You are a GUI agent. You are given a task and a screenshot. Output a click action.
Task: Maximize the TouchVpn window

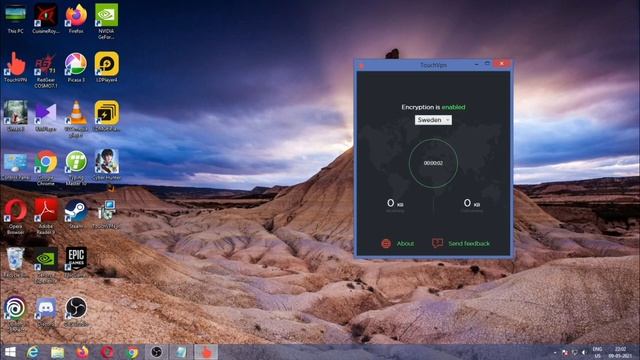(x=487, y=64)
